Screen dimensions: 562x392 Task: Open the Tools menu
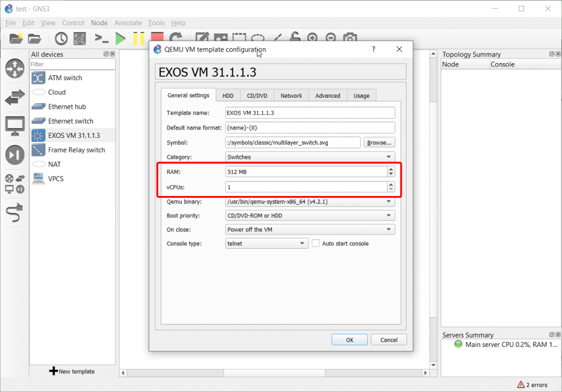156,23
